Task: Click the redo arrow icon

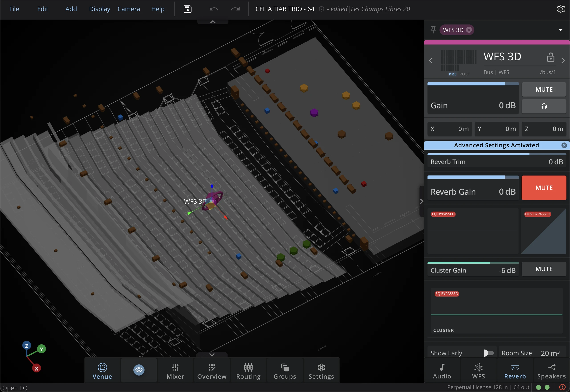Action: point(235,9)
